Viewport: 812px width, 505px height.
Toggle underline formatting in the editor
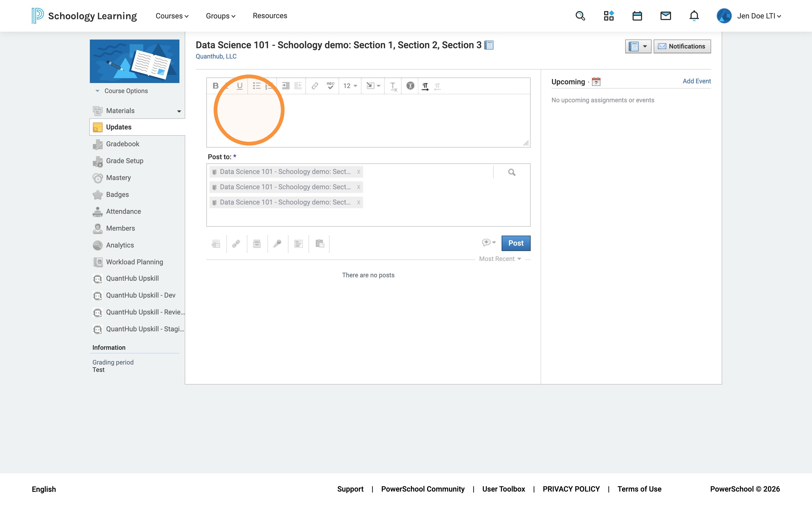pyautogui.click(x=239, y=86)
